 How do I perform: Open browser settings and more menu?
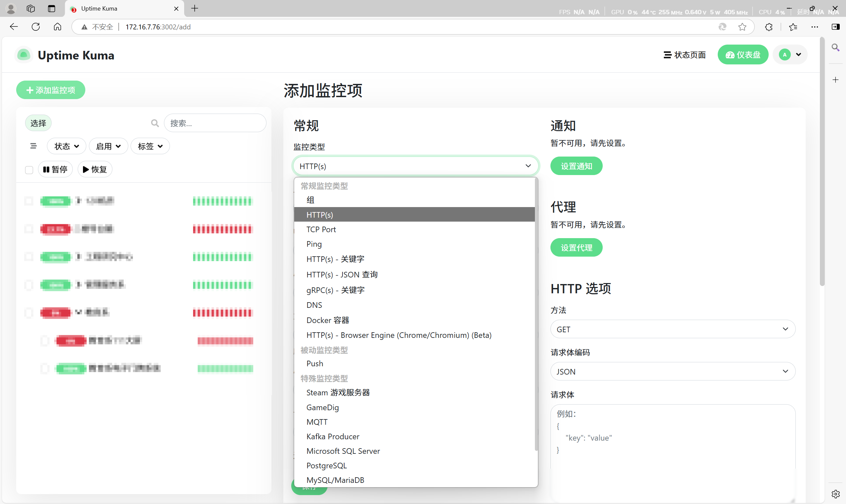[x=814, y=27]
